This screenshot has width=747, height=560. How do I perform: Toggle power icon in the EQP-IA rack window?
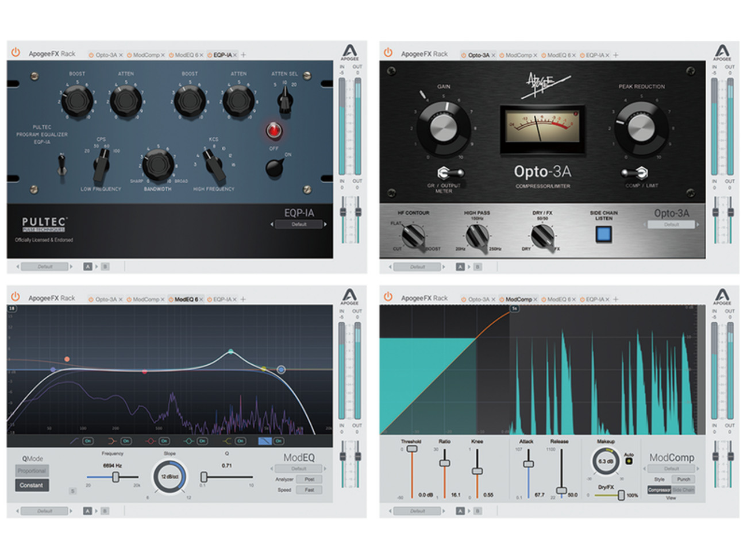pyautogui.click(x=16, y=53)
